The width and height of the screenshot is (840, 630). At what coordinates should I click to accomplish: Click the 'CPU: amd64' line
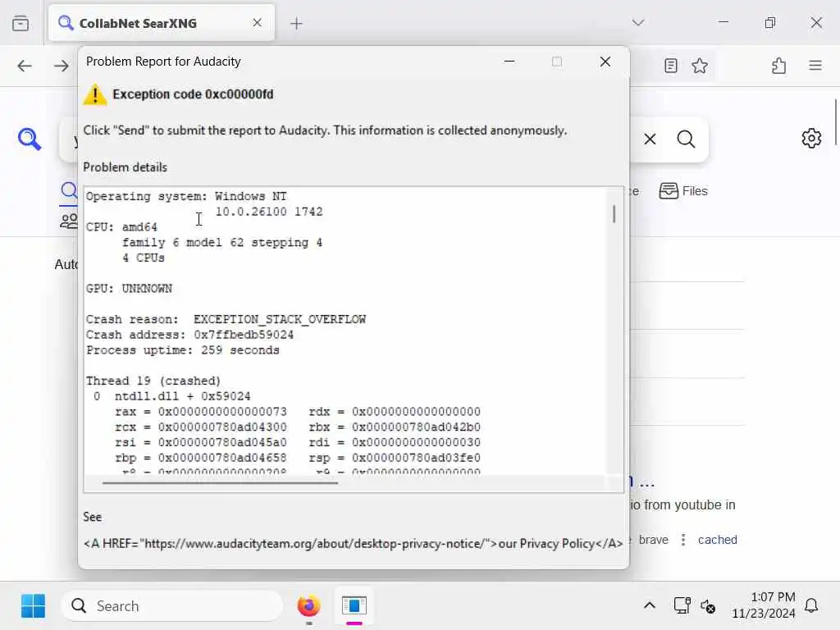coord(121,227)
